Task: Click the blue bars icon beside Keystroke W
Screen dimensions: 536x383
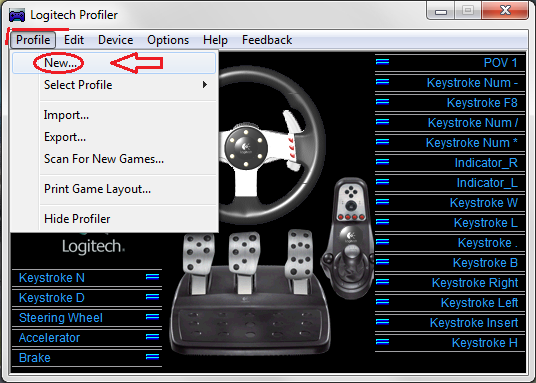Action: [x=382, y=202]
